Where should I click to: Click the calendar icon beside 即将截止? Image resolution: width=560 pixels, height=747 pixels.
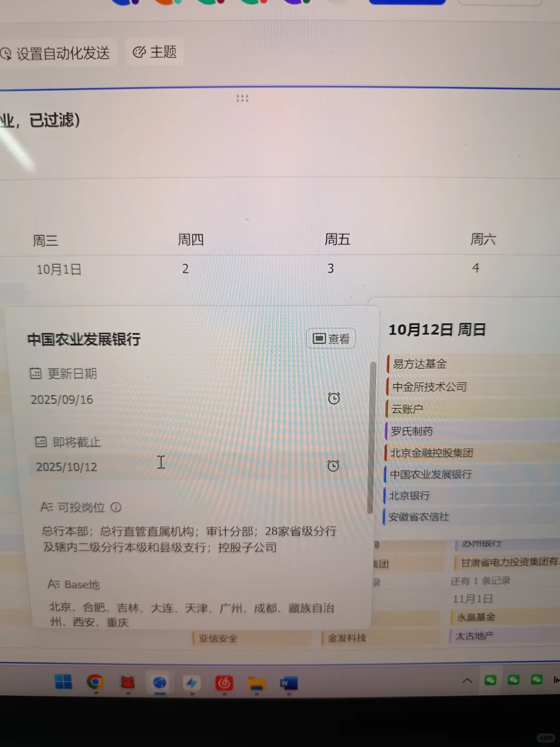coord(40,441)
